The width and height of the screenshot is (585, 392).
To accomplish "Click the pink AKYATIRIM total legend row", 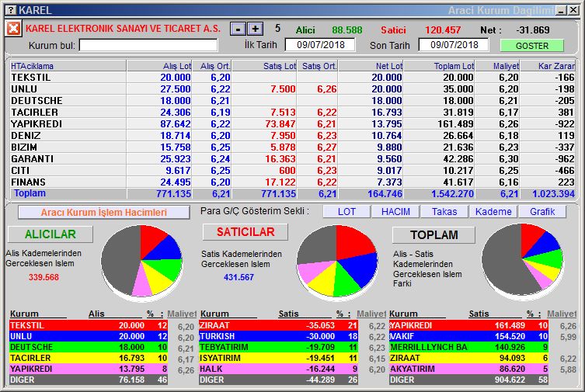I will [x=468, y=369].
